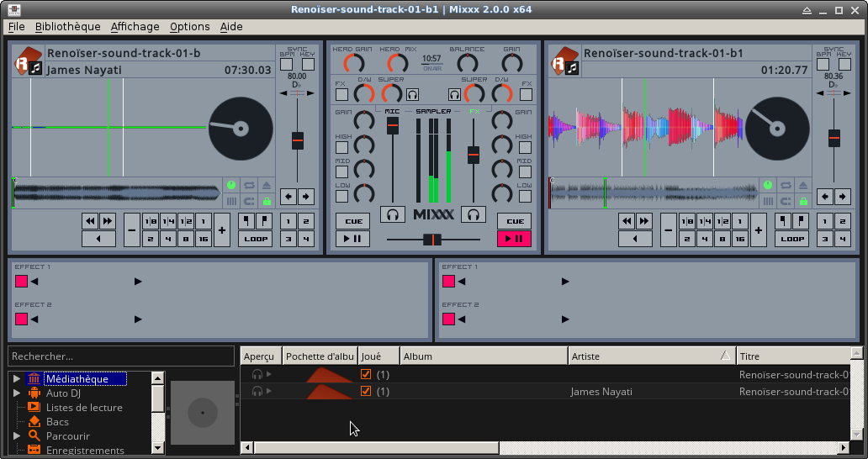The height and width of the screenshot is (459, 868).
Task: Enable FX on right channel
Action: point(526,94)
